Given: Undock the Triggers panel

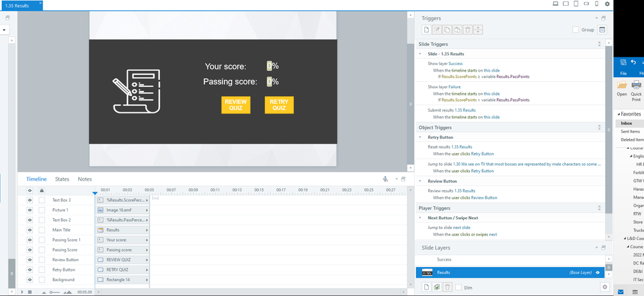Looking at the screenshot, I should [603, 18].
